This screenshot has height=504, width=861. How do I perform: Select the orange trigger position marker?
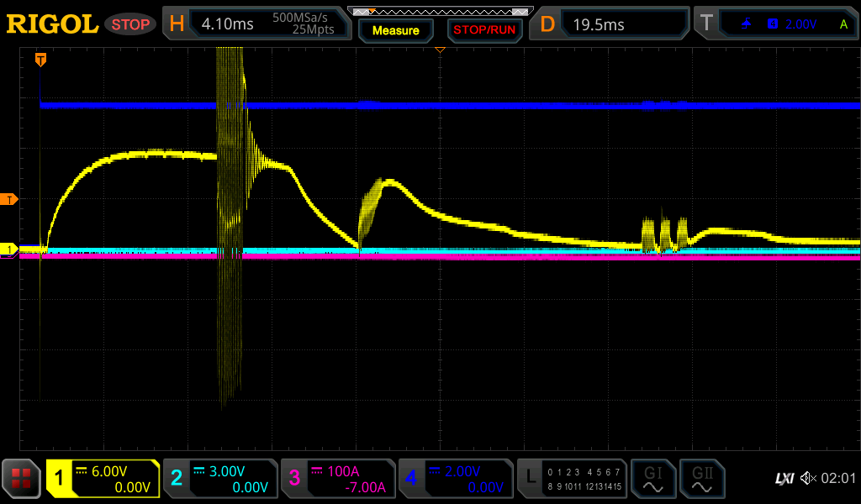coord(40,59)
